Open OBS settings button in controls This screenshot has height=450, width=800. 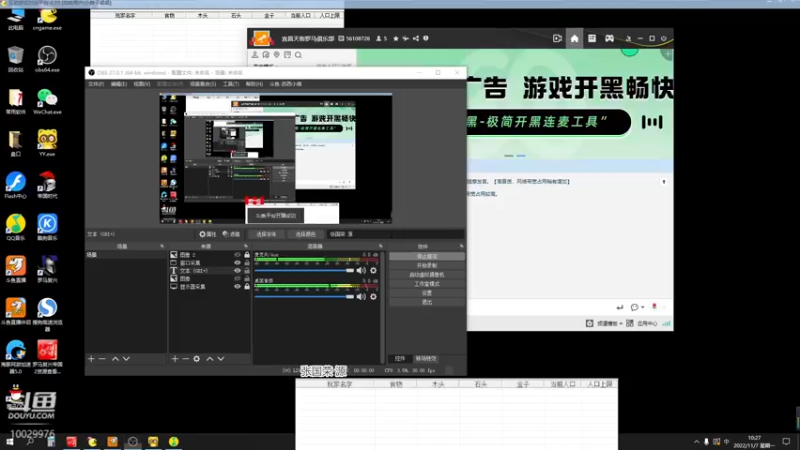point(427,293)
